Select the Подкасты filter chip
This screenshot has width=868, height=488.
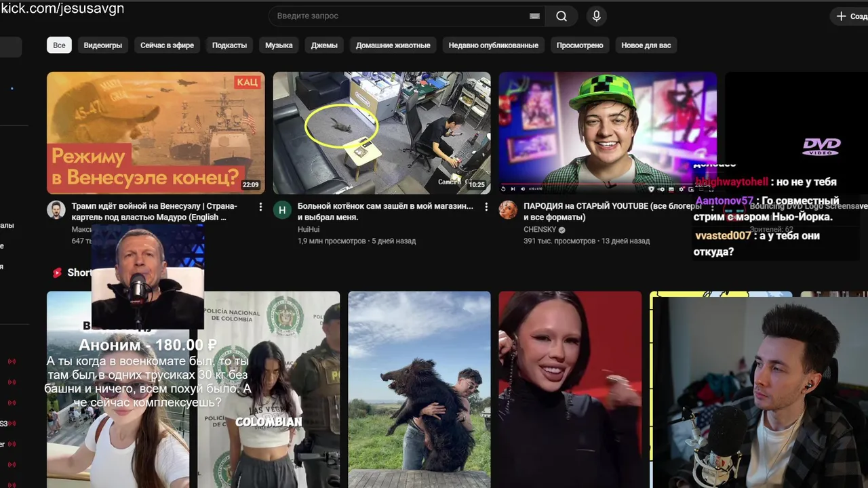tap(229, 45)
